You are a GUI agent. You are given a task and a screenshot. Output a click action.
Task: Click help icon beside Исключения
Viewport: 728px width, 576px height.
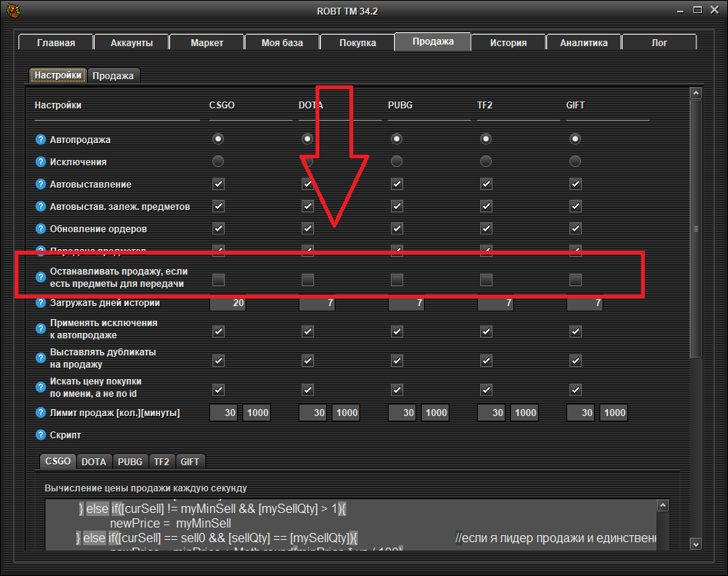click(x=41, y=162)
